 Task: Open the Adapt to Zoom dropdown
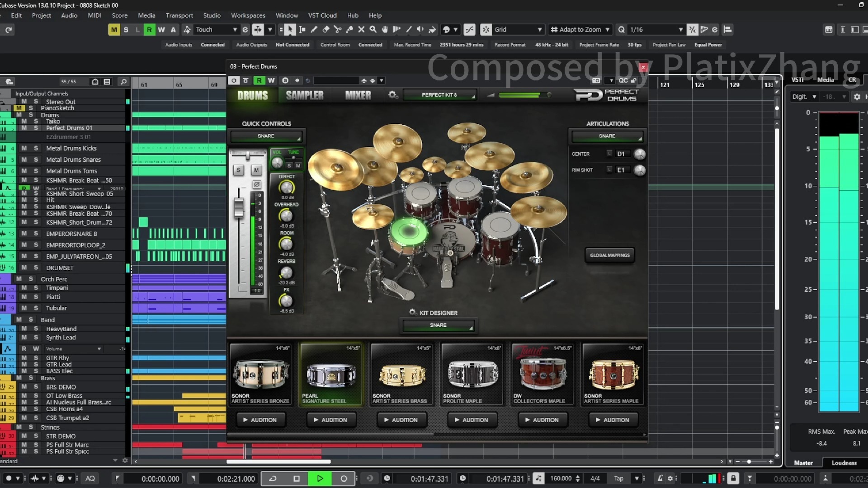tap(580, 30)
